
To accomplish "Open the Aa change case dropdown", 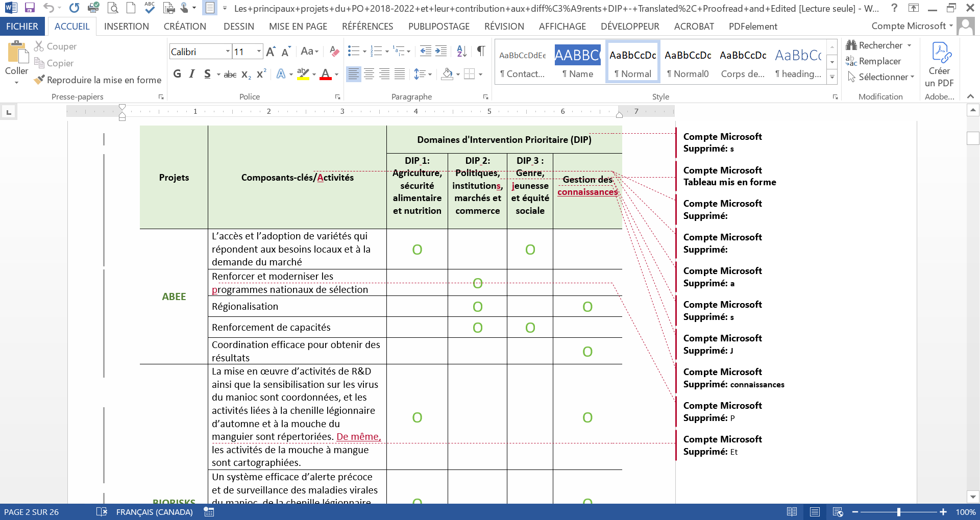I will [x=309, y=51].
